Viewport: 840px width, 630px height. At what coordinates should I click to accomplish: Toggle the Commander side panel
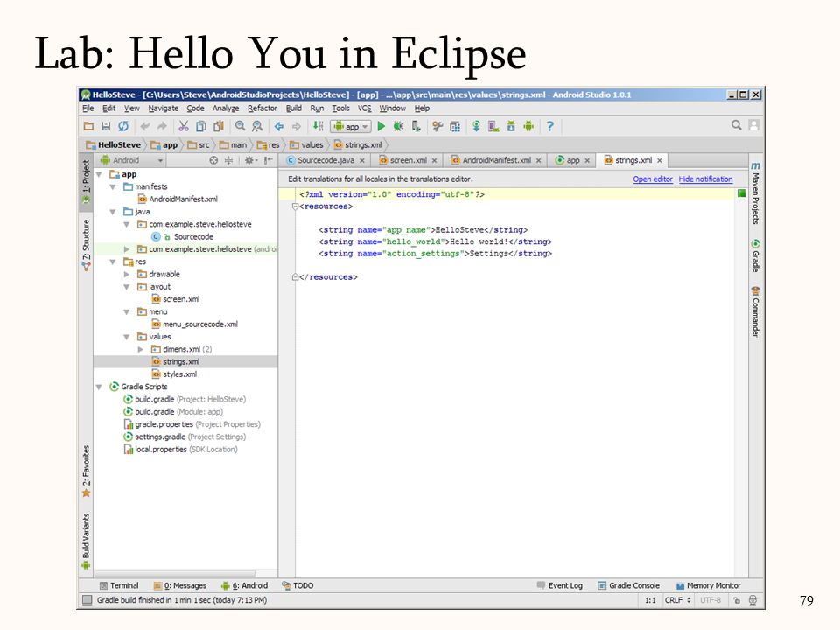pyautogui.click(x=755, y=311)
